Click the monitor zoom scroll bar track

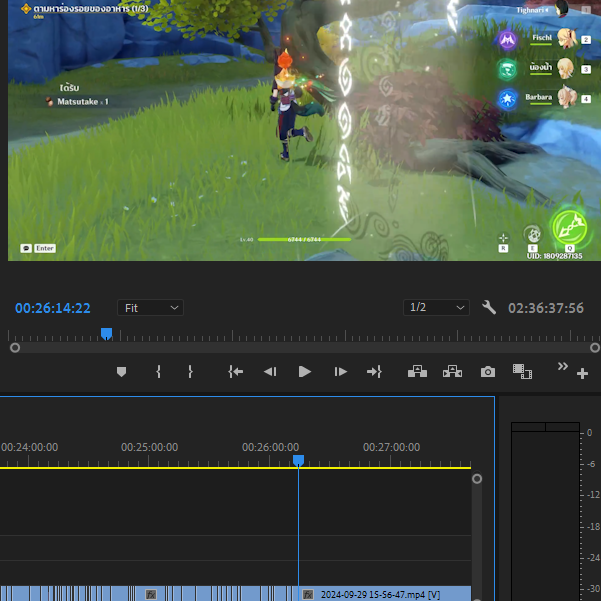pyautogui.click(x=305, y=348)
